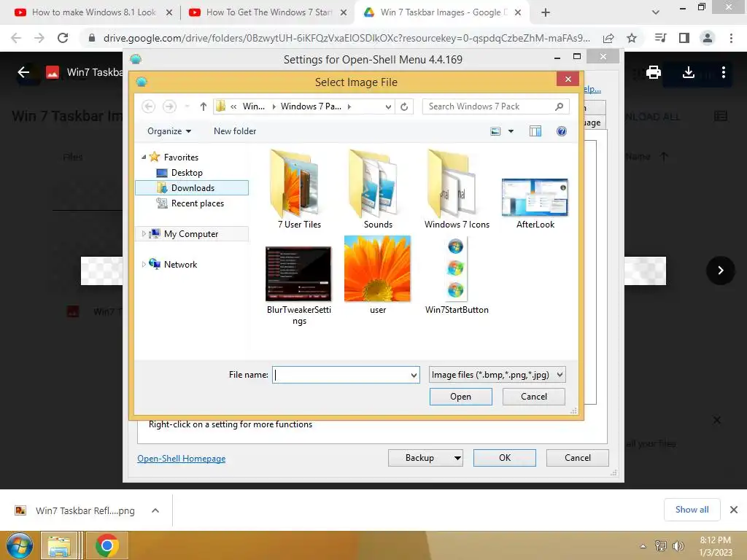Share this page icon in Chrome
The image size is (747, 560).
(x=608, y=38)
